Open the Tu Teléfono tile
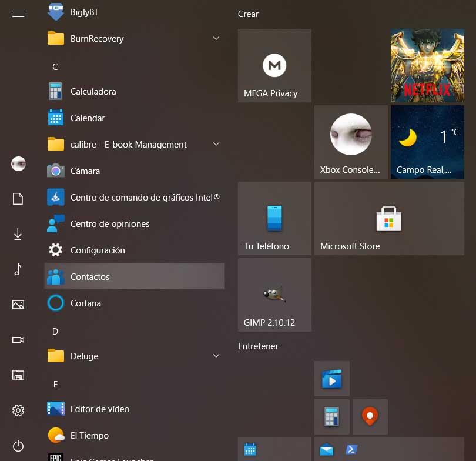The image size is (476, 461). (274, 218)
